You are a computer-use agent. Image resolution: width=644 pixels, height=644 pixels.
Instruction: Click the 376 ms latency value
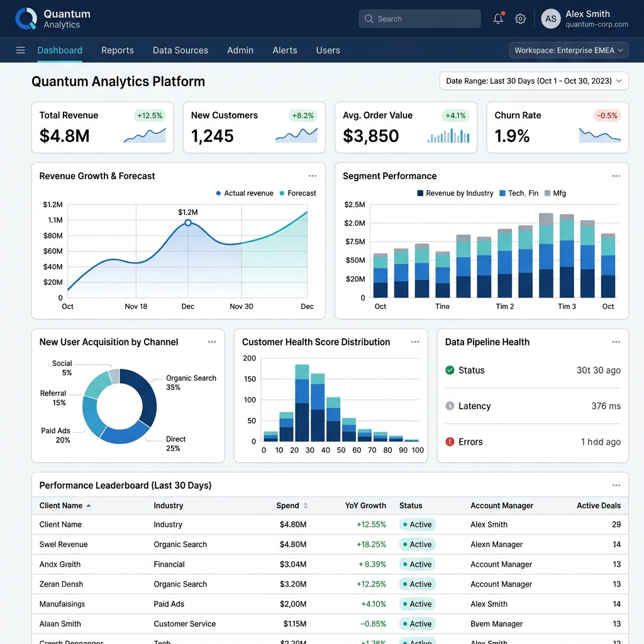(606, 406)
